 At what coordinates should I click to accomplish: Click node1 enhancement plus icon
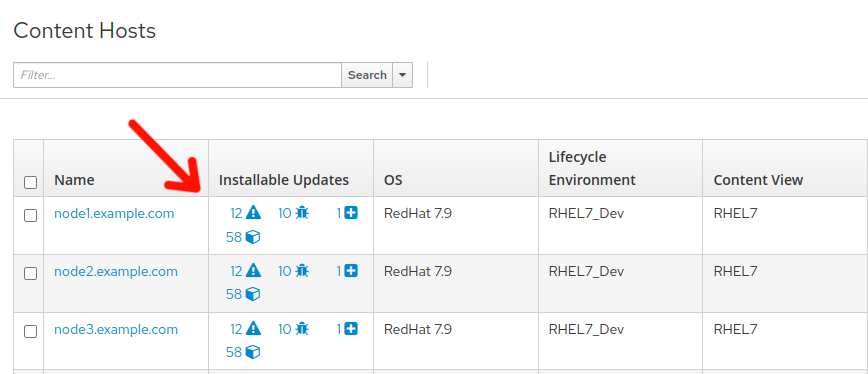(351, 212)
